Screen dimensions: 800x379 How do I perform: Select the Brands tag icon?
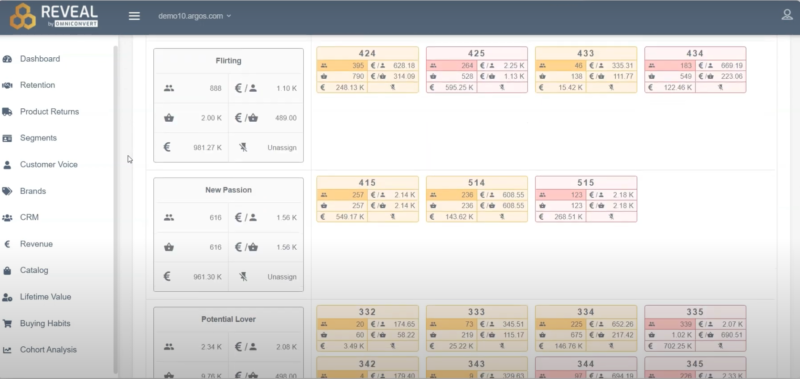[7, 191]
